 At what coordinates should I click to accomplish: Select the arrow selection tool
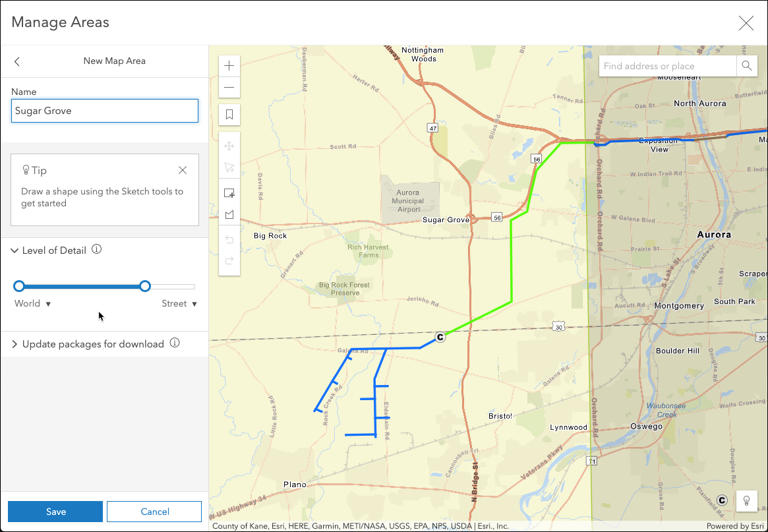(229, 167)
